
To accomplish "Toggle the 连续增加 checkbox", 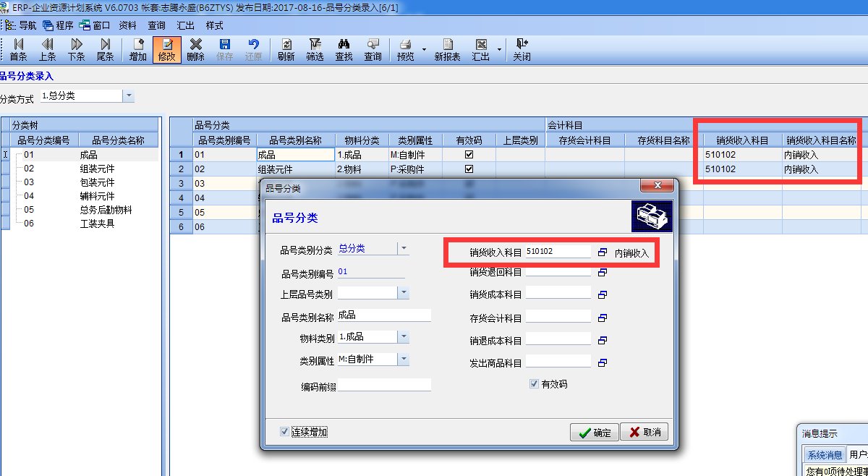I will (x=284, y=432).
